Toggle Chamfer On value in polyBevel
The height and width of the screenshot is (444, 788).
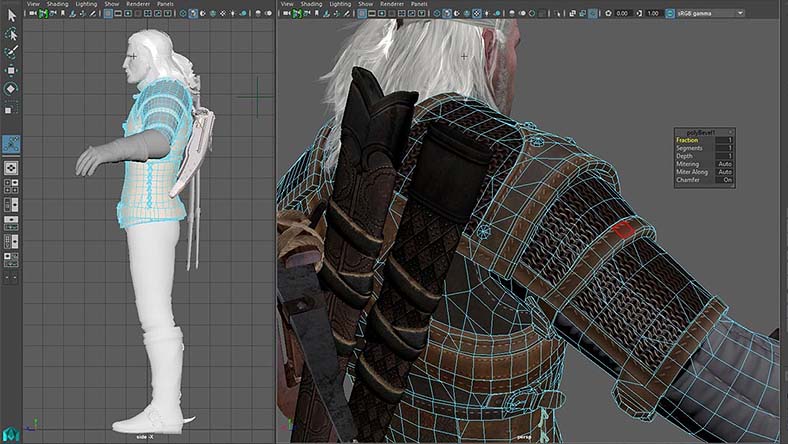pos(724,180)
